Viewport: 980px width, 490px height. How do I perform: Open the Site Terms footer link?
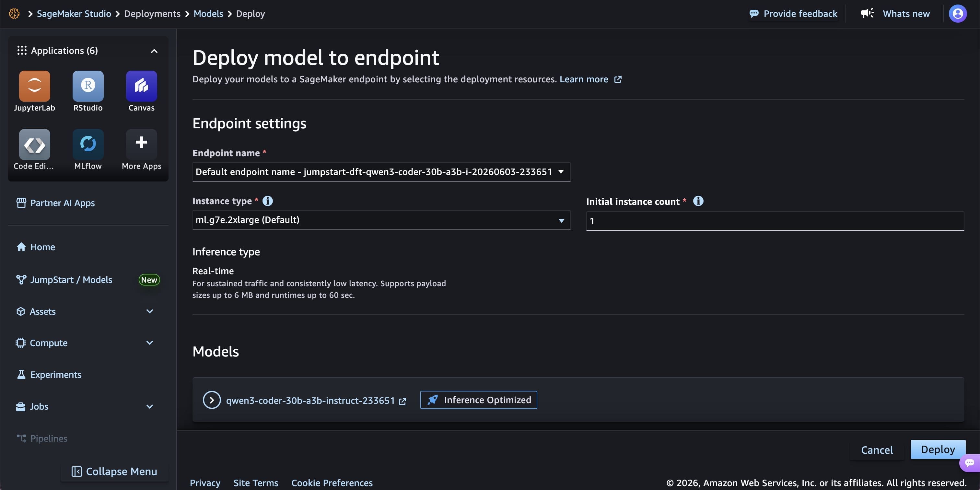pos(256,483)
